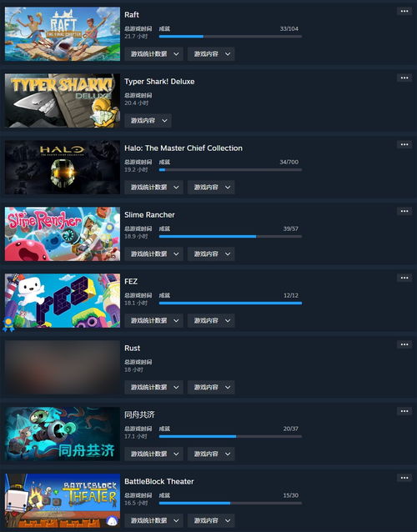417x532 pixels.
Task: Select the Halo Master Chief Collection cover image
Action: [63, 168]
